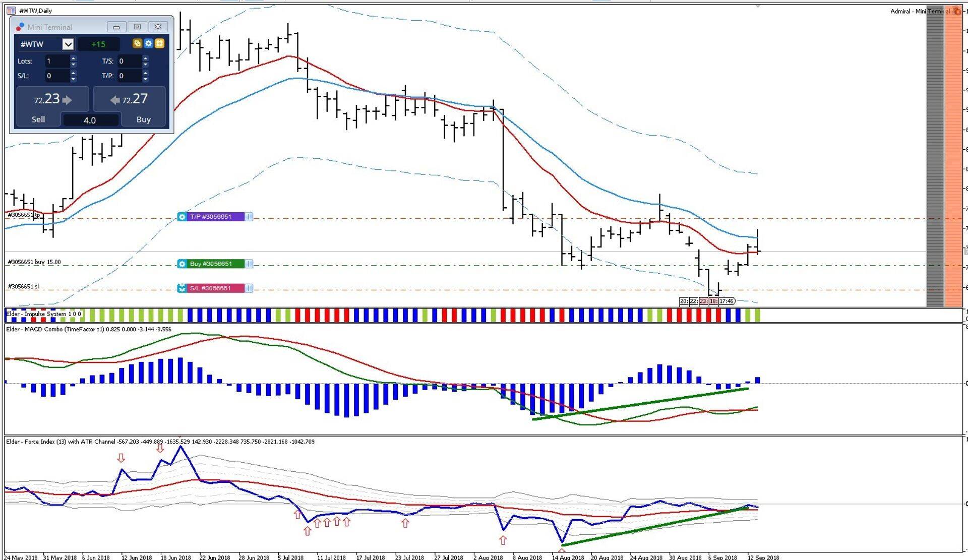Image resolution: width=968 pixels, height=560 pixels.
Task: Open gear settings on Buy #3056651 marker
Action: pos(182,264)
